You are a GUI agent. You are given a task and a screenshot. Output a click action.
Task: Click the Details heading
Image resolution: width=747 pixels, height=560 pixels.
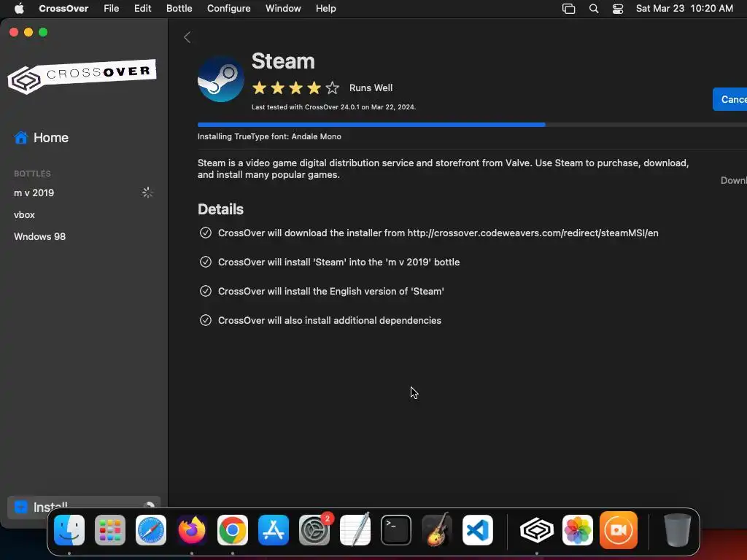coord(220,209)
